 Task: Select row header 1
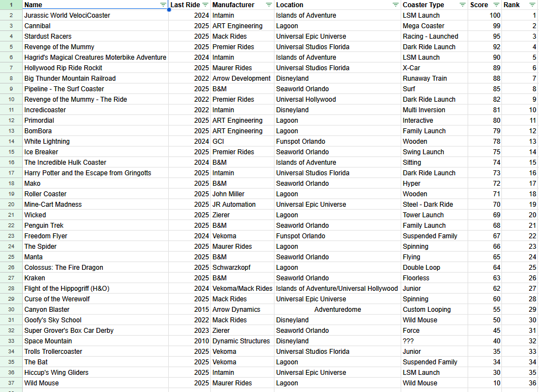(11, 5)
